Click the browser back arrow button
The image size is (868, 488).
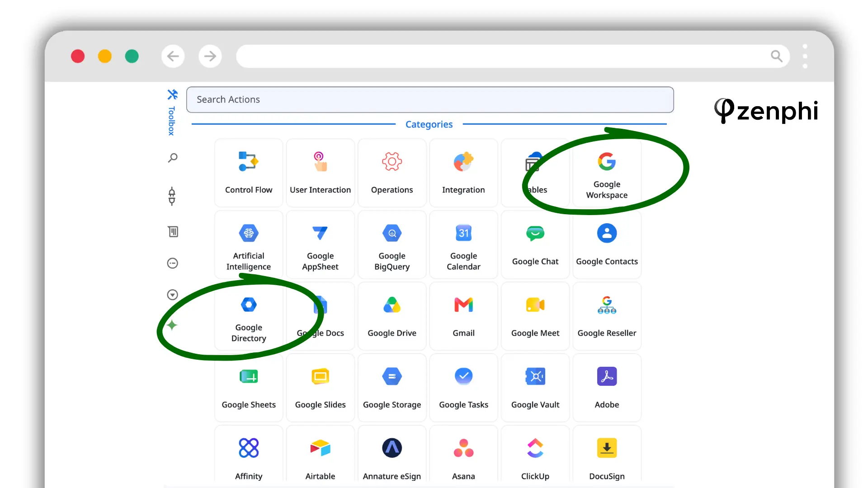point(173,56)
